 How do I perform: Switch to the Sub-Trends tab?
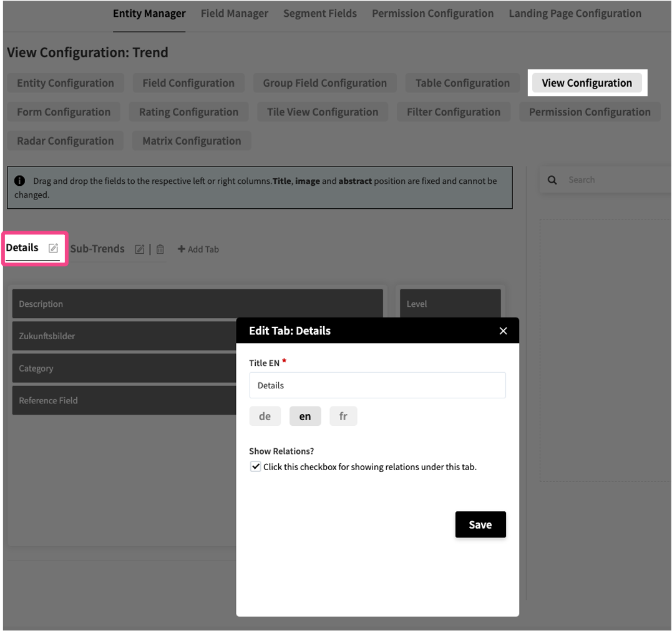pyautogui.click(x=97, y=249)
